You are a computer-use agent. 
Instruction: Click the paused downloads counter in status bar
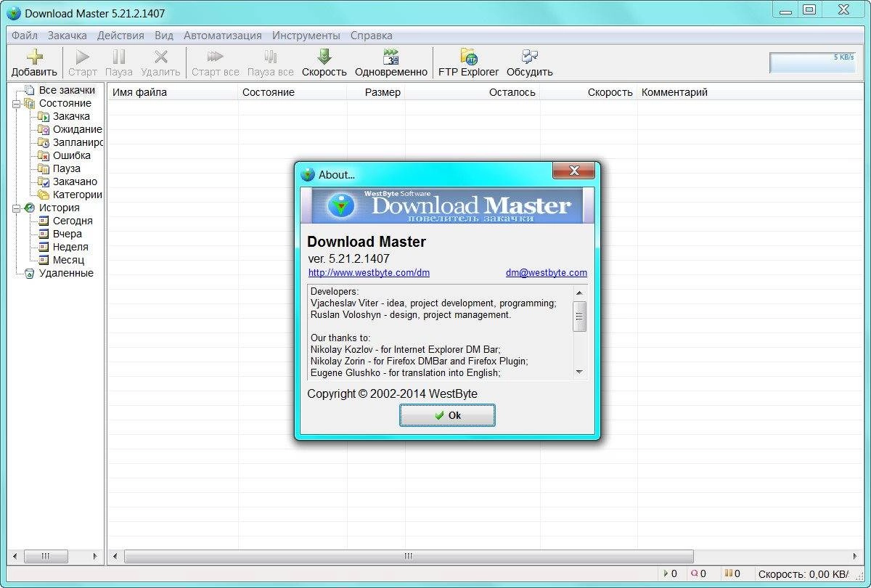(732, 573)
